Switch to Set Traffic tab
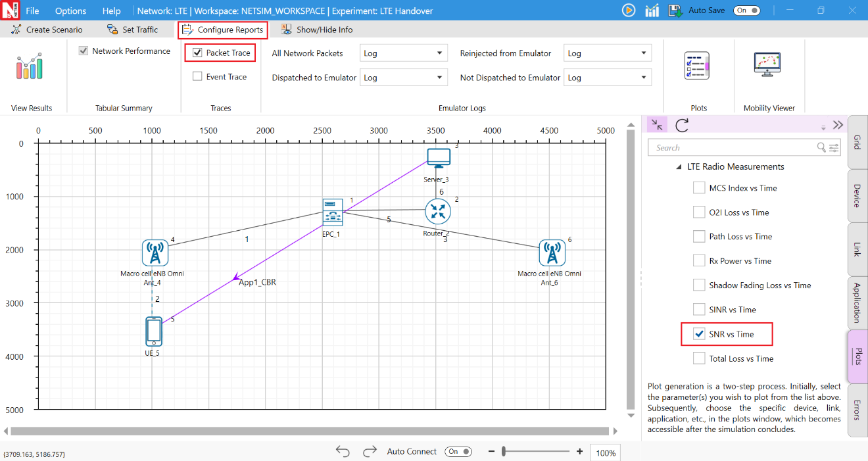868x461 pixels. point(133,30)
